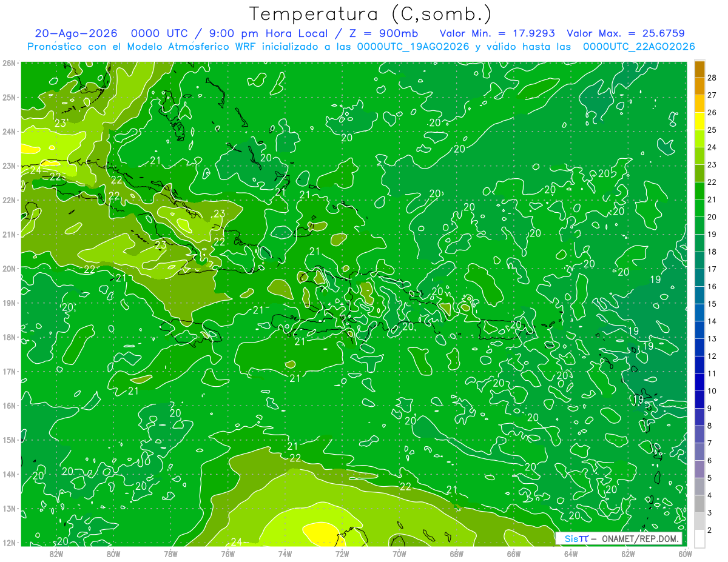Click the "Valor Max. = 25.6759" text
The width and height of the screenshot is (728, 562).
point(626,33)
